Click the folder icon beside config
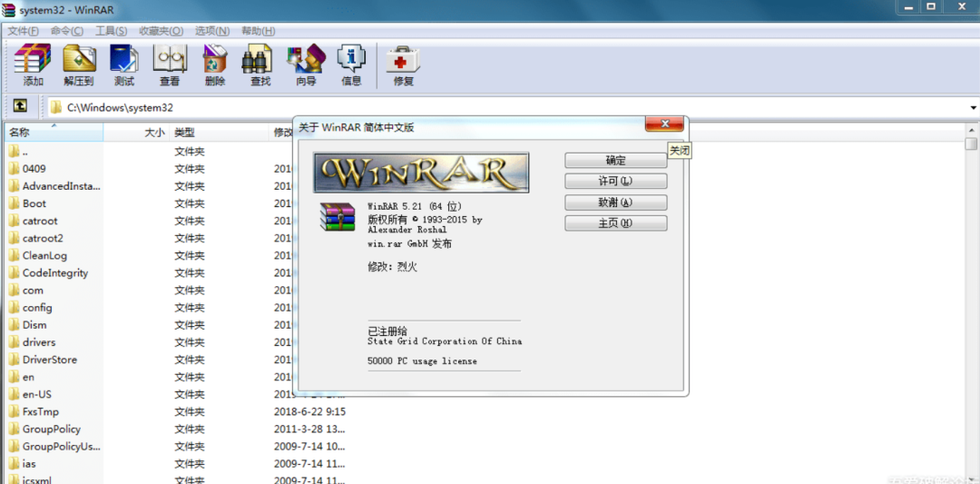The width and height of the screenshot is (980, 484). (14, 308)
